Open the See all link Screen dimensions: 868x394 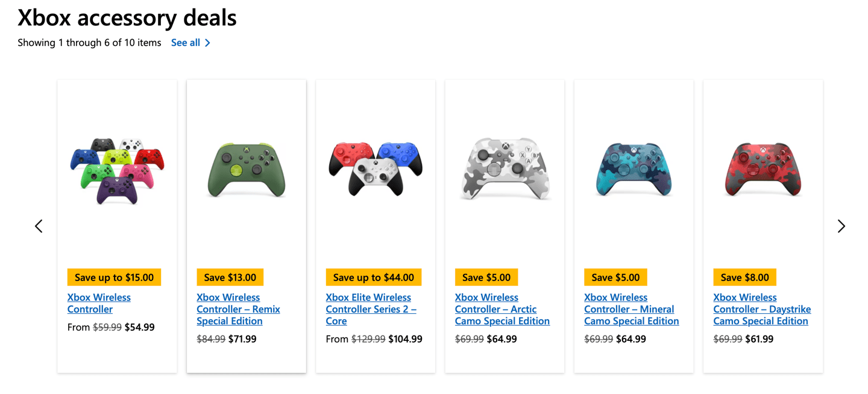tap(186, 43)
